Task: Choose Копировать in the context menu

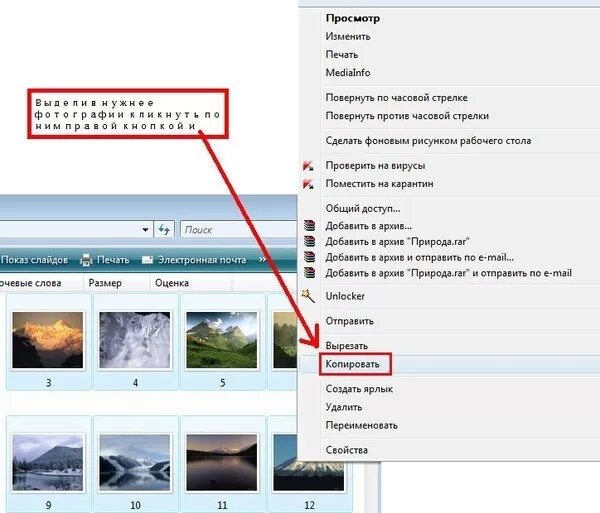Action: click(352, 364)
